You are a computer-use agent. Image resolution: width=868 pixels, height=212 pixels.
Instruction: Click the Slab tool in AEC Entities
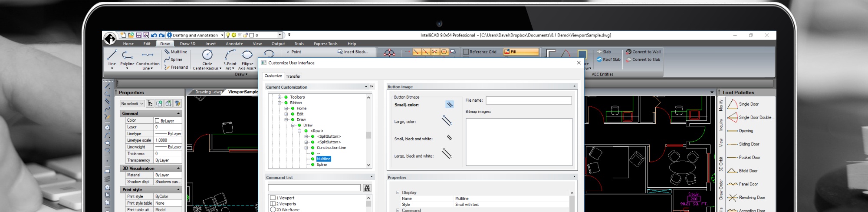[x=604, y=52]
